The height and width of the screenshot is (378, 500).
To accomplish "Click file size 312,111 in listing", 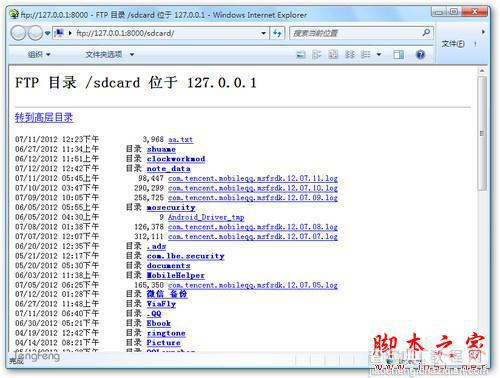I will (x=149, y=237).
